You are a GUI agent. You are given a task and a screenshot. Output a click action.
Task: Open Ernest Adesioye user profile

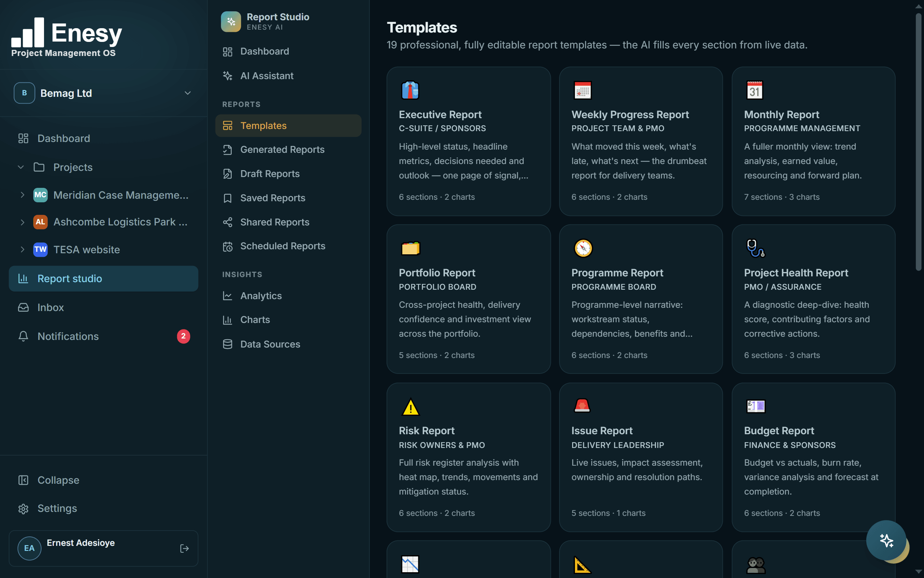(103, 549)
